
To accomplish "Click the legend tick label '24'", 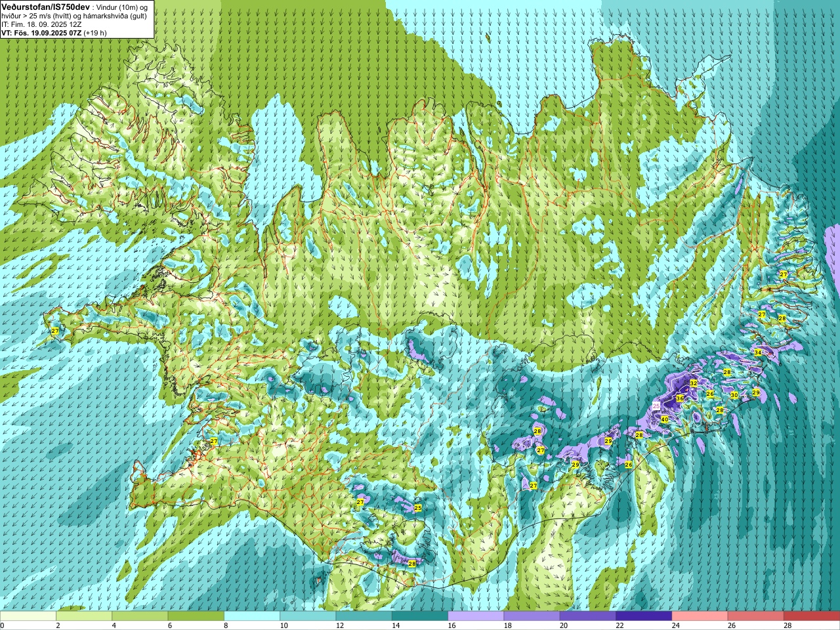I will pyautogui.click(x=677, y=625).
